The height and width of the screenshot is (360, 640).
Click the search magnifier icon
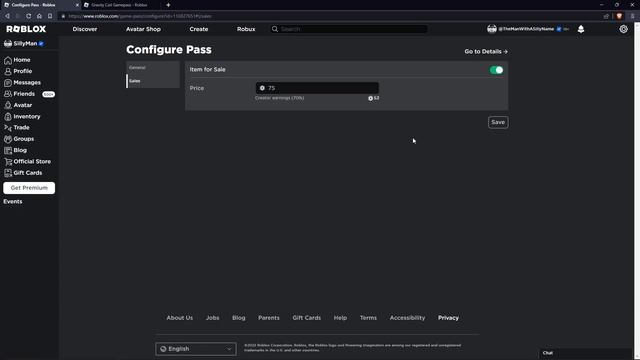coord(275,29)
